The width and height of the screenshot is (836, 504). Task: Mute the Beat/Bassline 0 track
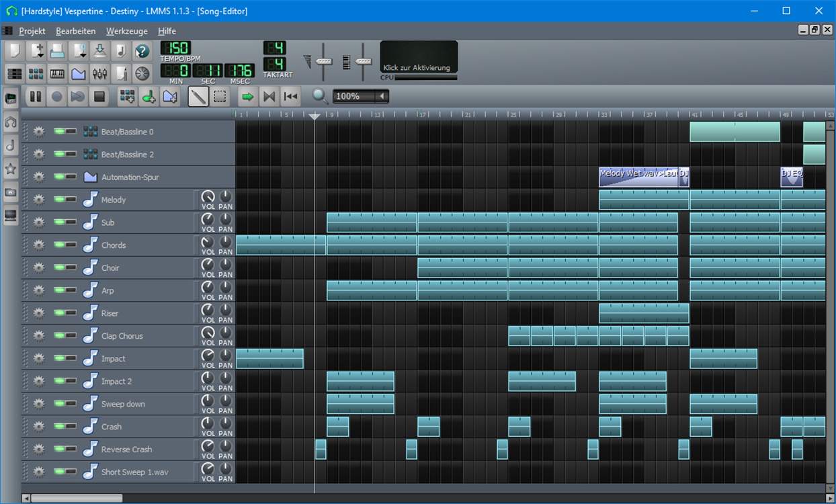(59, 132)
